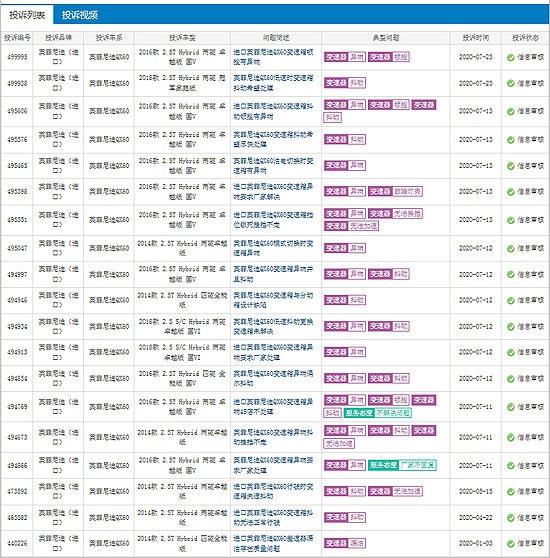The height and width of the screenshot is (558, 550).
Task: Click green check icon in row 495576
Action: click(511, 140)
